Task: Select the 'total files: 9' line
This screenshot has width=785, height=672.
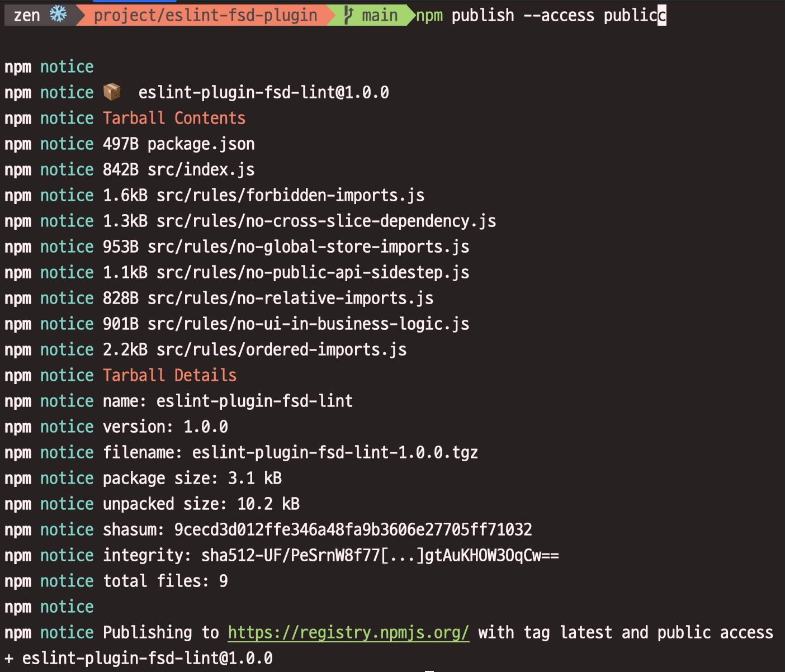Action: click(165, 581)
